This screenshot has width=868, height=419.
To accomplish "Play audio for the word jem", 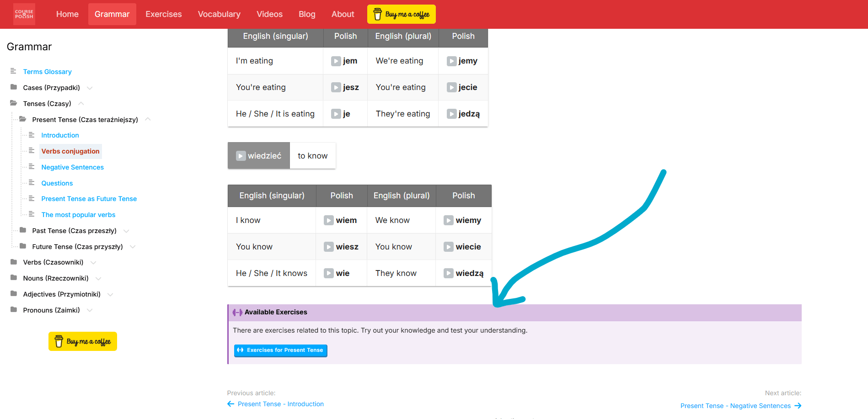I will pyautogui.click(x=336, y=61).
